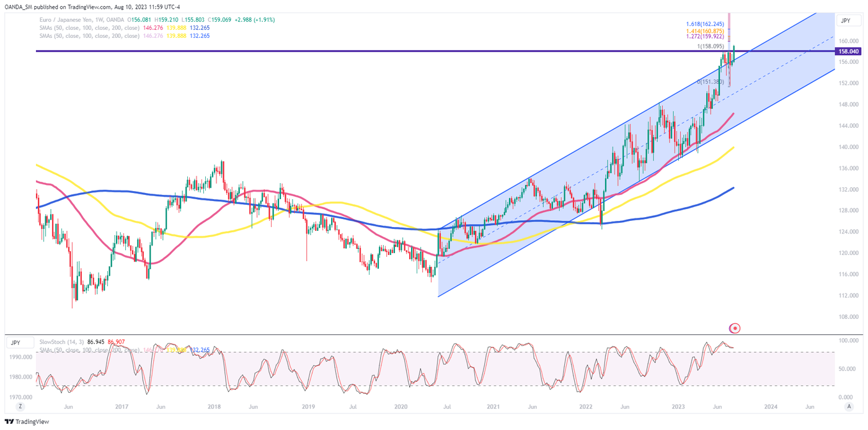Open the JPY selector in the SlowStoch pane
The height and width of the screenshot is (430, 868).
(15, 343)
